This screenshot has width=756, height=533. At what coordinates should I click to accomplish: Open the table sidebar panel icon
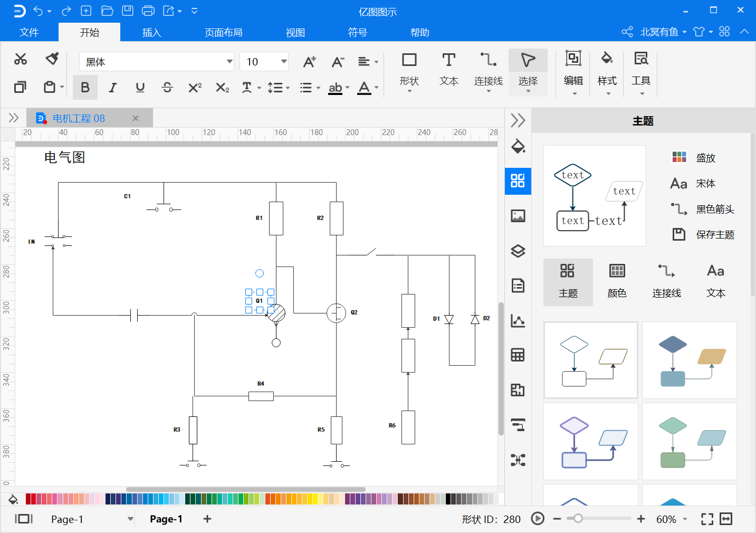[x=518, y=355]
